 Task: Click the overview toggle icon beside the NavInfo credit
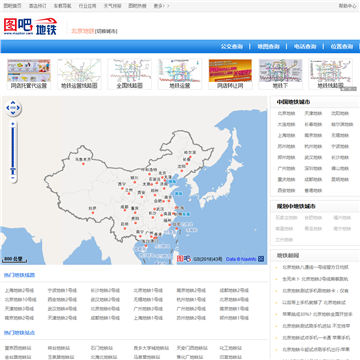261,259
